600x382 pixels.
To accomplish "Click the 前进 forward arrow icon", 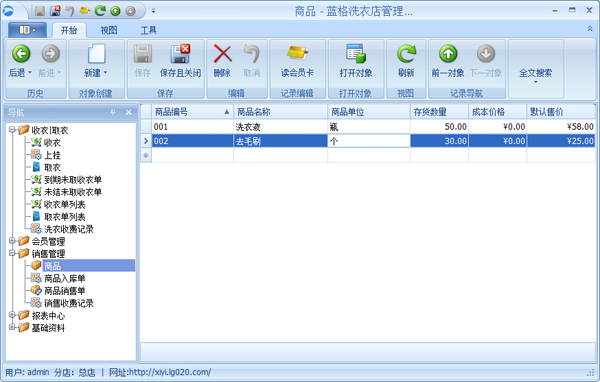I will [x=51, y=54].
